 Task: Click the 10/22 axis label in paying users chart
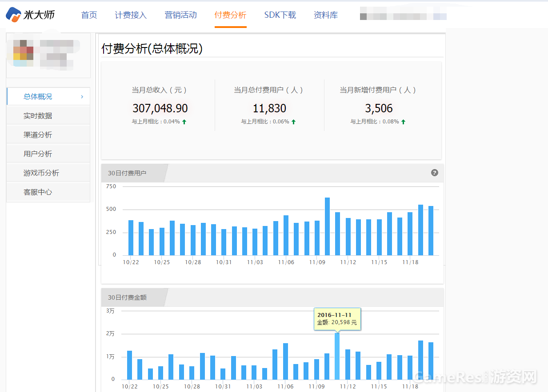pos(131,262)
